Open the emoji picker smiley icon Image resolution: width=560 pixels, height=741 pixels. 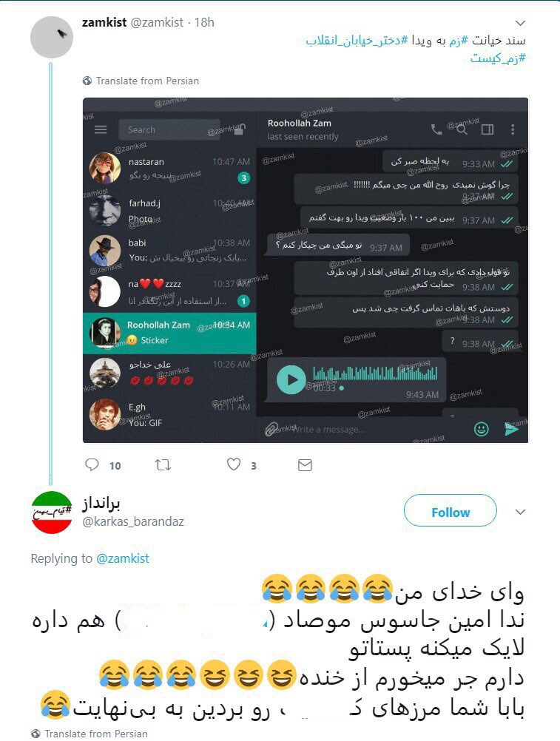tap(481, 429)
